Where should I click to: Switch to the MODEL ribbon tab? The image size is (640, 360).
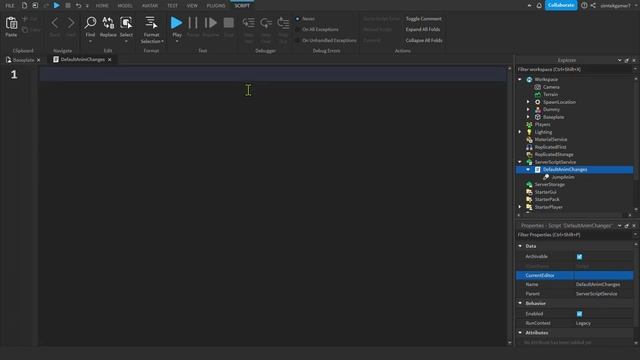125,6
